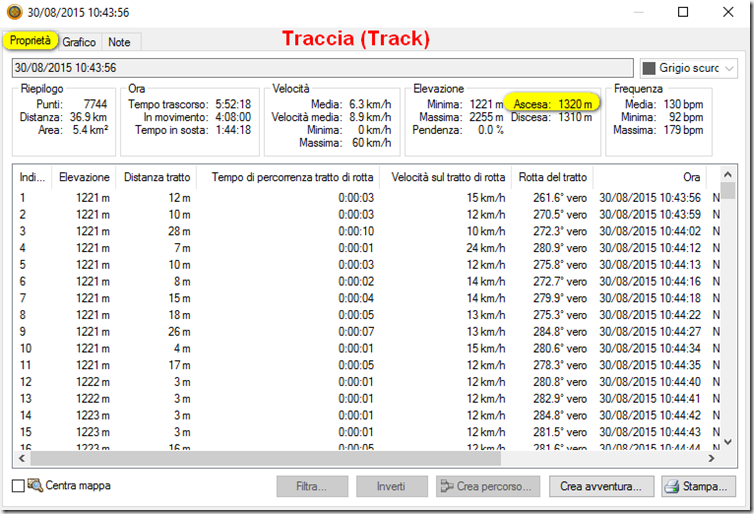Select the row with distance 8 m
The height and width of the screenshot is (514, 754).
[x=367, y=281]
